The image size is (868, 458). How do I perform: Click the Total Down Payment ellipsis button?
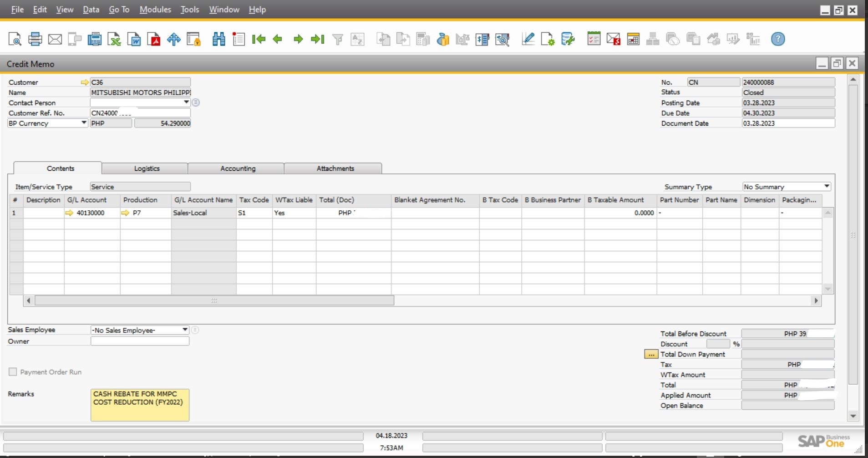[651, 354]
